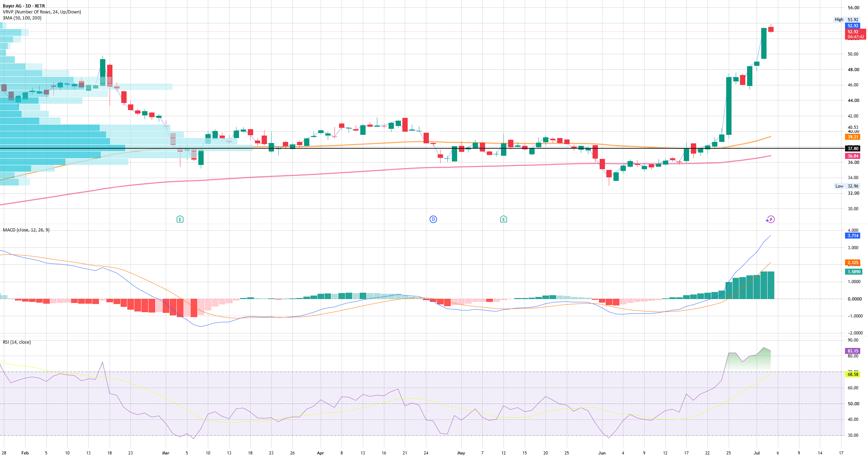Image resolution: width=868 pixels, height=458 pixels.
Task: Click the earnings E marker near May 12
Action: coord(503,219)
